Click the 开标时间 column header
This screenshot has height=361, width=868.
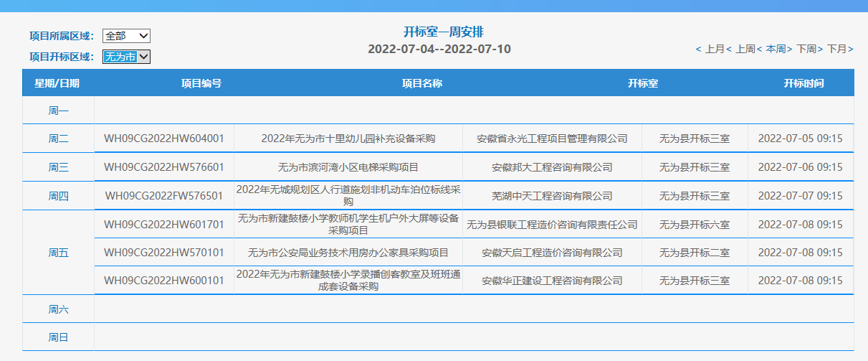click(x=803, y=83)
